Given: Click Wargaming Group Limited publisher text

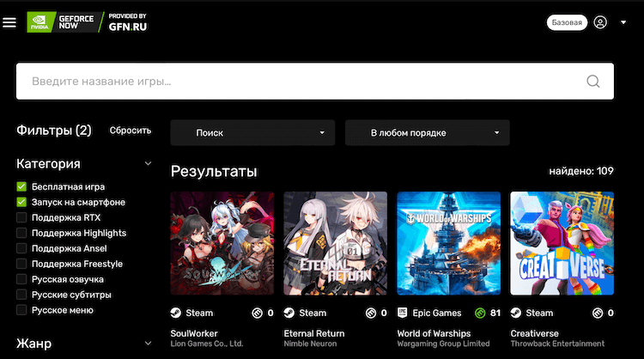Looking at the screenshot, I should (x=443, y=344).
